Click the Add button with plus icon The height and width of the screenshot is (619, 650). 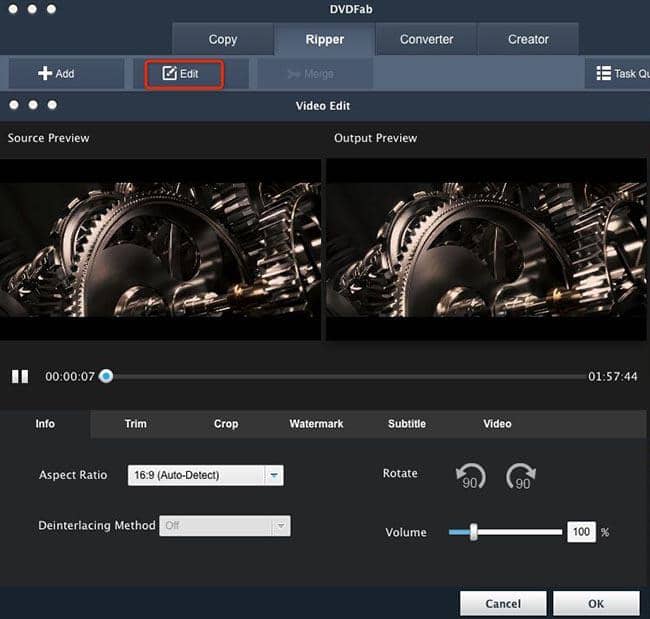pyautogui.click(x=66, y=74)
